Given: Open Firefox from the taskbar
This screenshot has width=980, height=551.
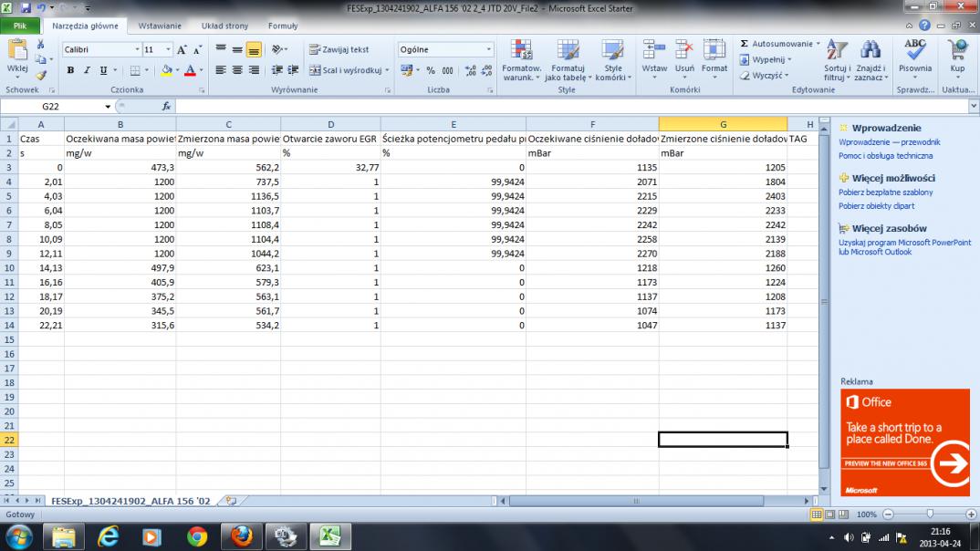Looking at the screenshot, I should pyautogui.click(x=241, y=535).
